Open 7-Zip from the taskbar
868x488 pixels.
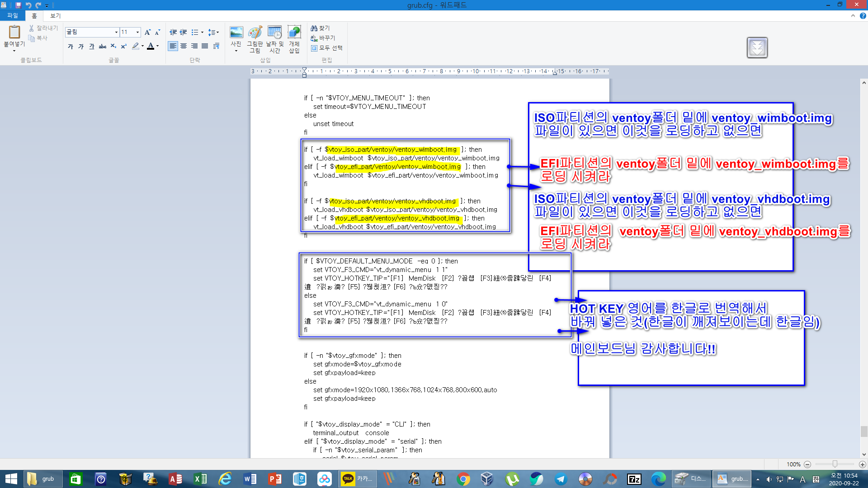click(x=634, y=479)
